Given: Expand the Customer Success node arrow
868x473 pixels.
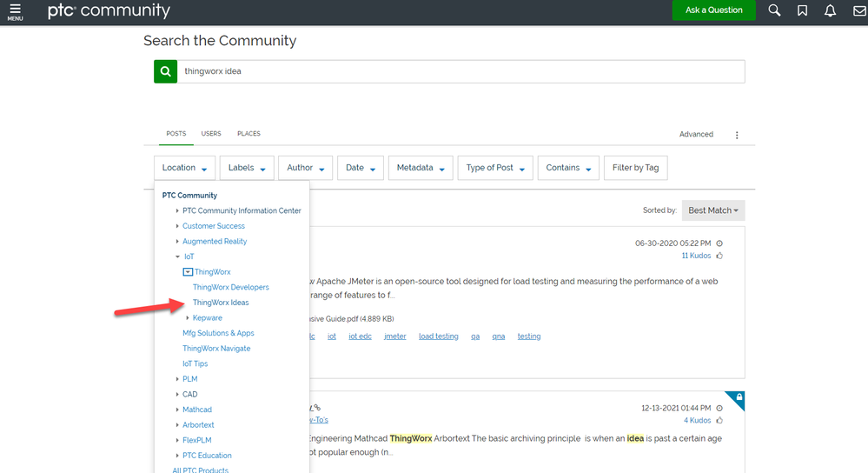Looking at the screenshot, I should (177, 226).
